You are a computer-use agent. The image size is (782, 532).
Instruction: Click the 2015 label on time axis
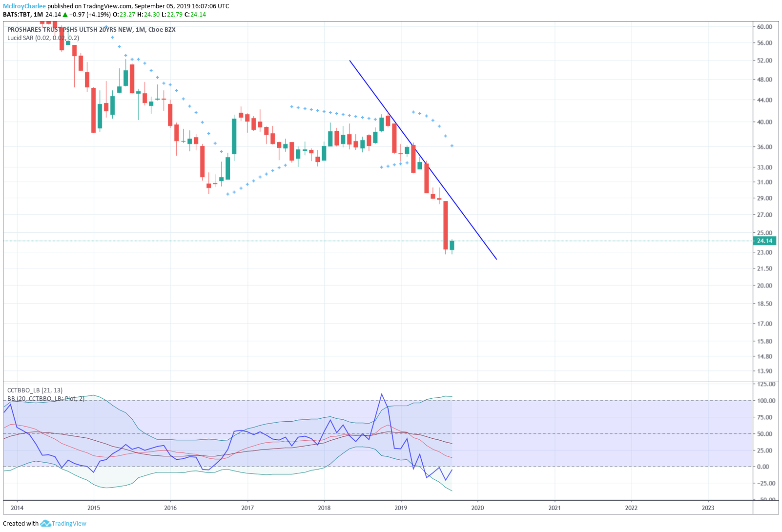pos(94,508)
